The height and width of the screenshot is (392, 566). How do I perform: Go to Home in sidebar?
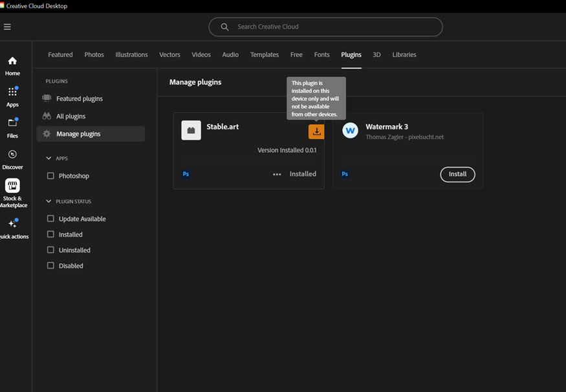pyautogui.click(x=12, y=65)
